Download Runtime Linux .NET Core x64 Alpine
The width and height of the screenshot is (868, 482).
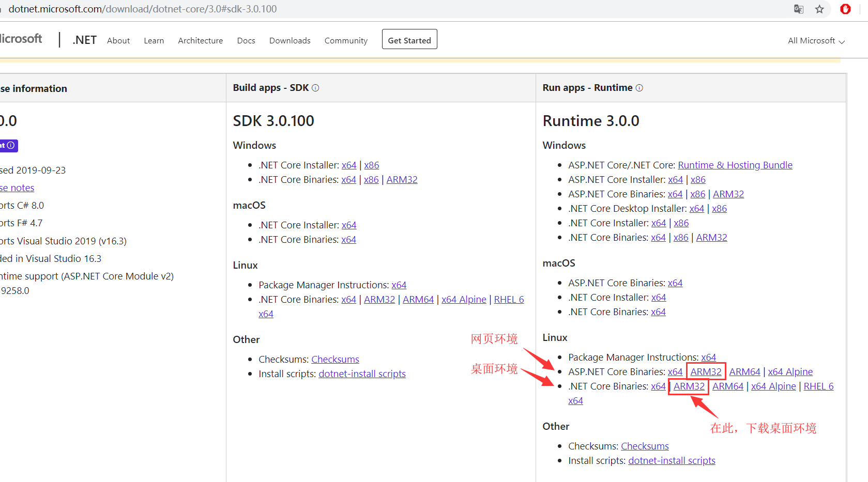coord(773,386)
